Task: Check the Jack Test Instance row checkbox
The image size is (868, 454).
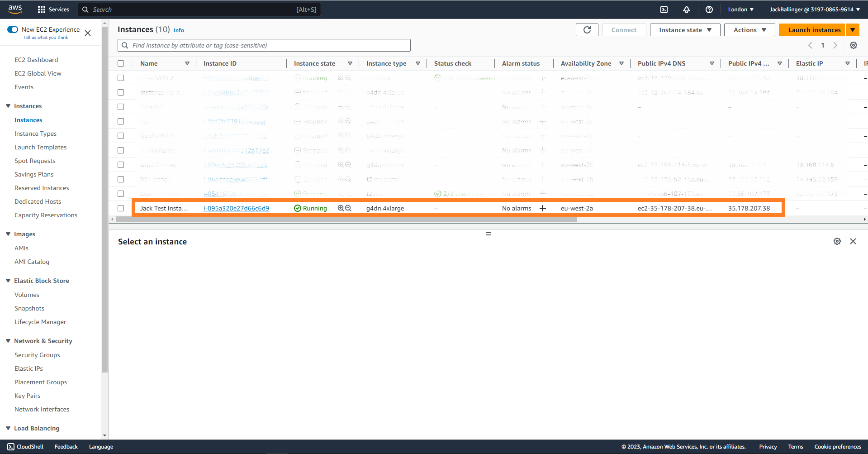Action: coord(121,208)
